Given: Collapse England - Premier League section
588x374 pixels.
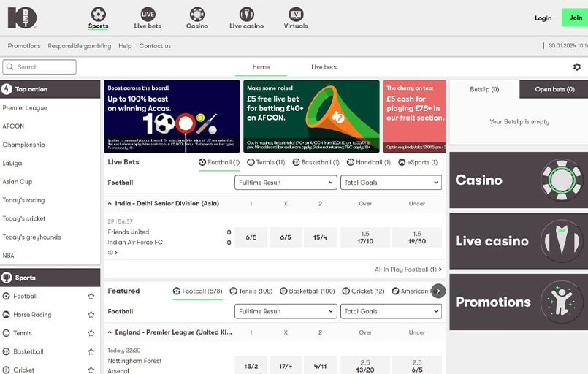Looking at the screenshot, I should (x=110, y=332).
